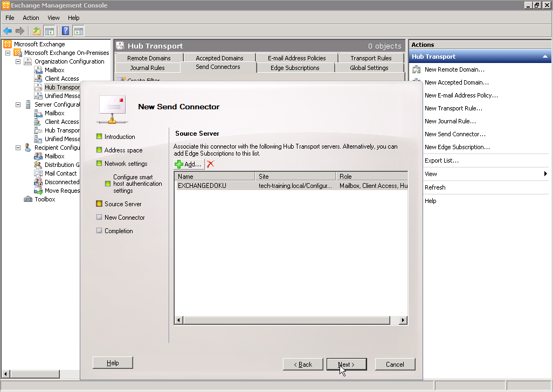Screen dimensions: 553x392
Task: Cancel the New Send Connector wizard
Action: tap(395, 365)
